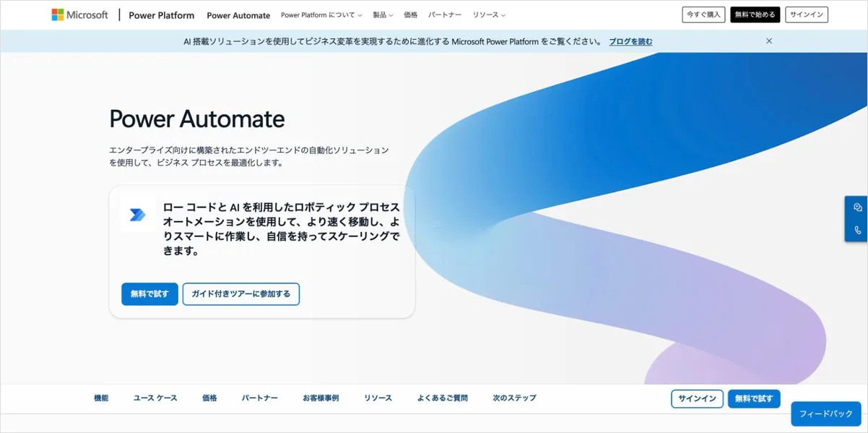Click サインイン in the bottom sticky bar
Screen dimensions: 868x433
pos(697,399)
